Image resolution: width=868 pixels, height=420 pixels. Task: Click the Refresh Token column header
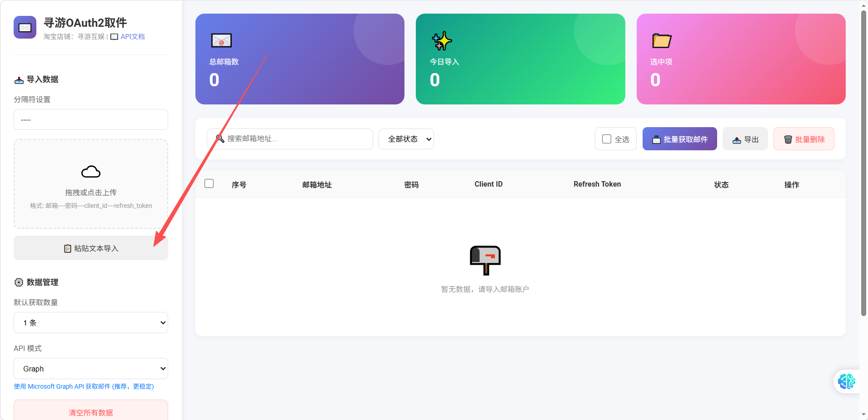point(597,184)
